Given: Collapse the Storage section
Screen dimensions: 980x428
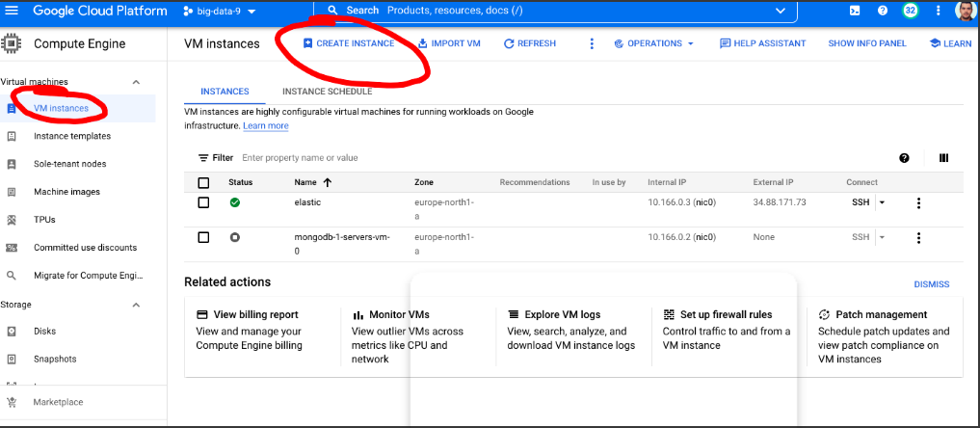Looking at the screenshot, I should click(x=136, y=305).
